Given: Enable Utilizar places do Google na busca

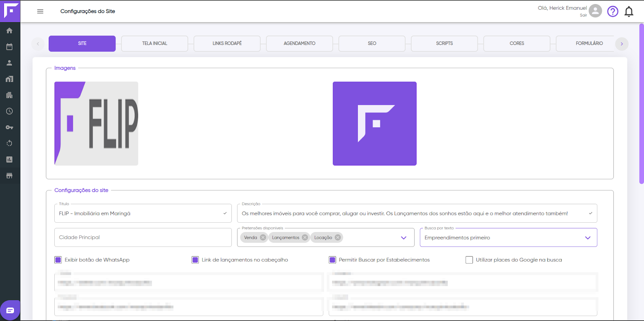Looking at the screenshot, I should click(469, 260).
